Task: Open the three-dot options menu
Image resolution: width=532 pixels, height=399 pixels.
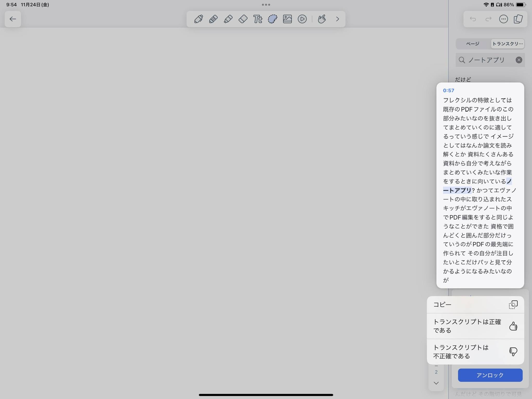Action: click(x=503, y=19)
